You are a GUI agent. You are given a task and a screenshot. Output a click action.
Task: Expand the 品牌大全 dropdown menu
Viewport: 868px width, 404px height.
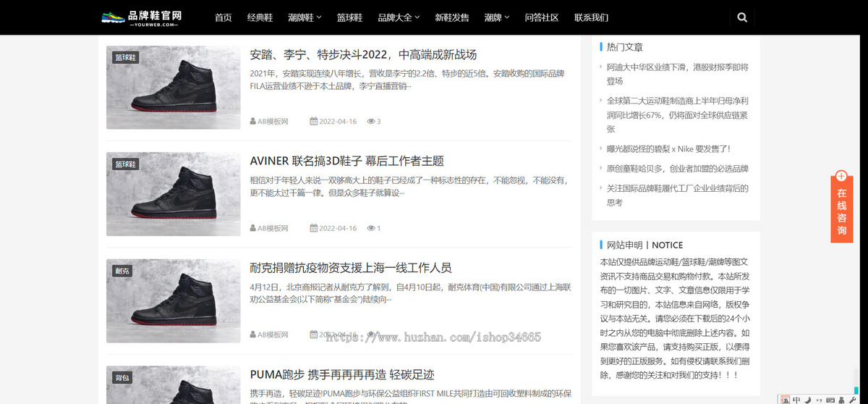[398, 17]
